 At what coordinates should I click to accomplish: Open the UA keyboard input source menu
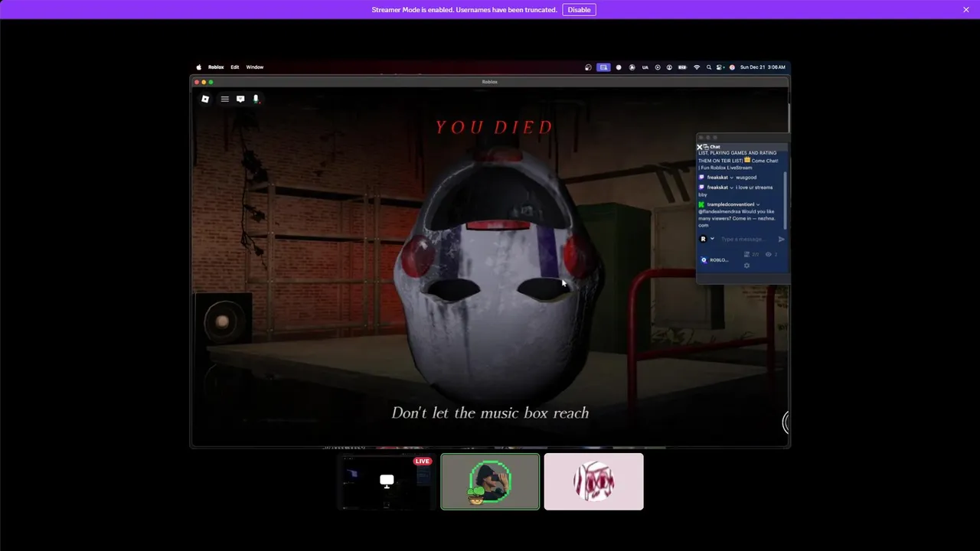click(x=645, y=67)
